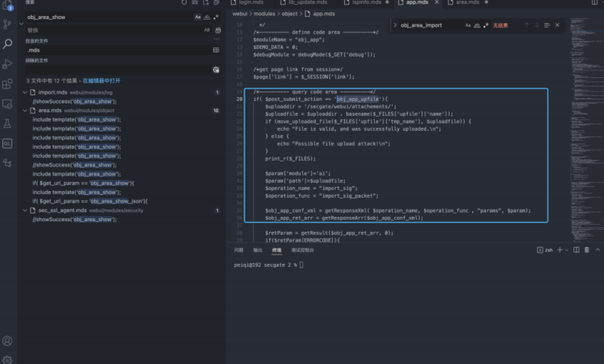Toggle Match Case in sidebar search
Image resolution: width=604 pixels, height=364 pixels.
[198, 17]
